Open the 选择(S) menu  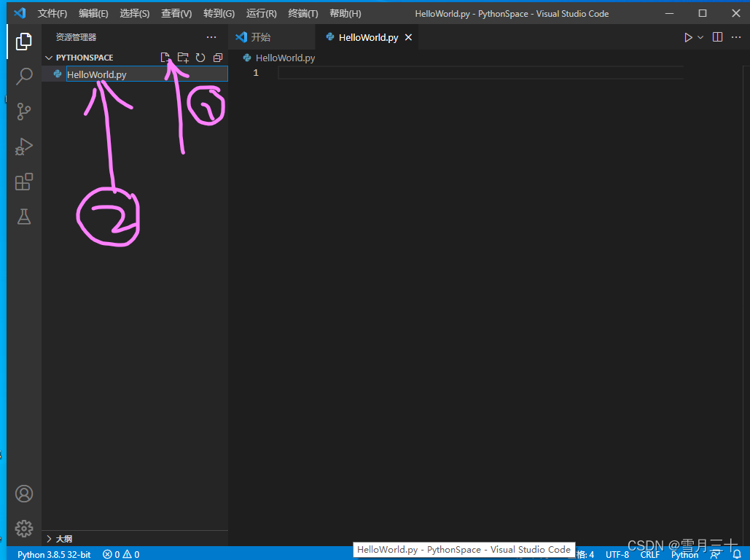click(x=134, y=13)
